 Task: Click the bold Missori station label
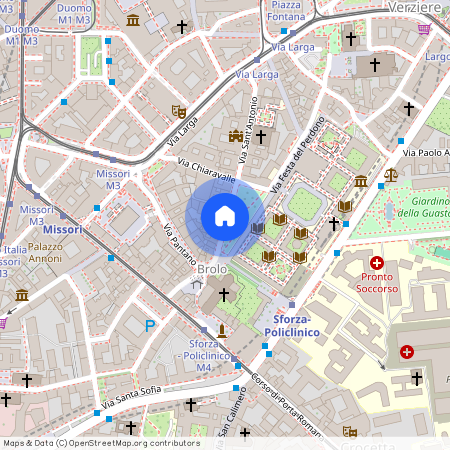tap(63, 230)
